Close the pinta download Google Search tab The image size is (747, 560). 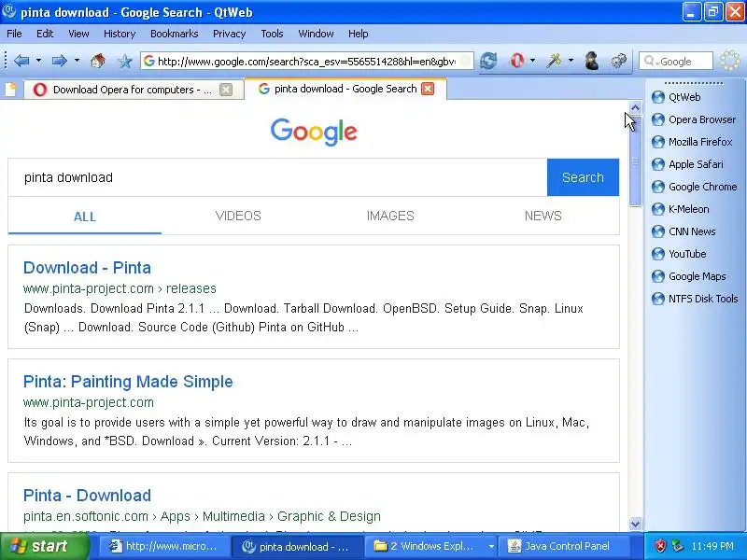tap(428, 89)
